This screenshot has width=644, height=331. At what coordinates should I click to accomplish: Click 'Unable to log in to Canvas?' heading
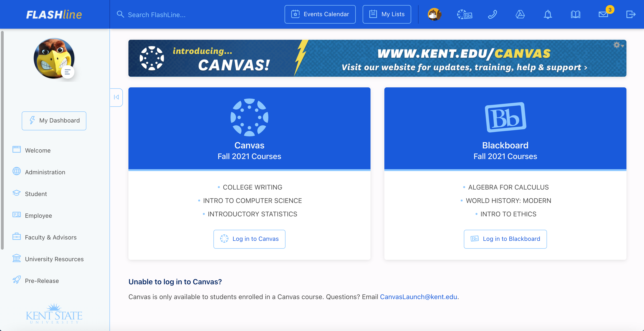175,282
